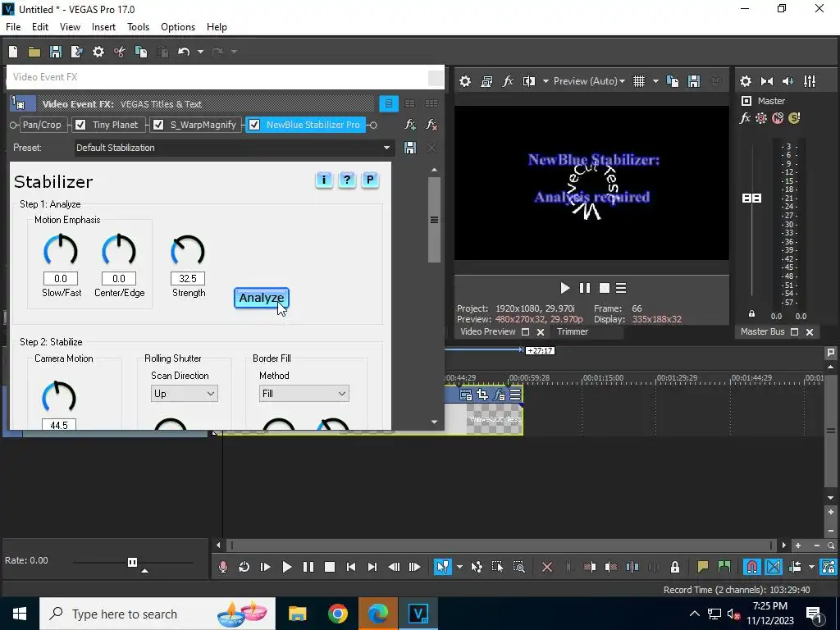Image resolution: width=840 pixels, height=630 pixels.
Task: Click the Center/Edge value field
Action: (119, 279)
